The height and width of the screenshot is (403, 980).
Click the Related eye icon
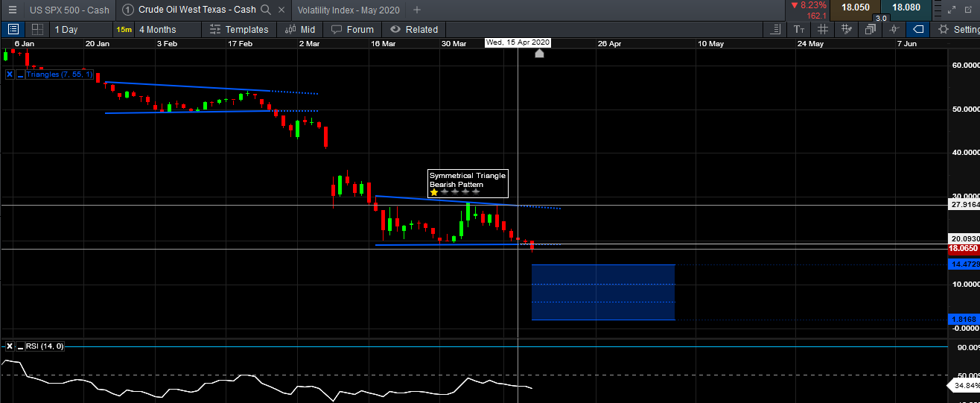(x=395, y=29)
